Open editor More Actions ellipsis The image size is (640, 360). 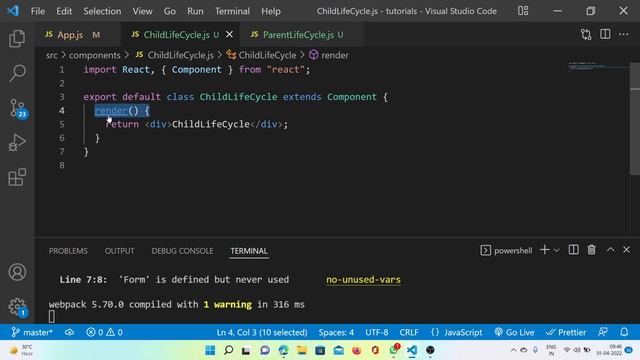624,34
